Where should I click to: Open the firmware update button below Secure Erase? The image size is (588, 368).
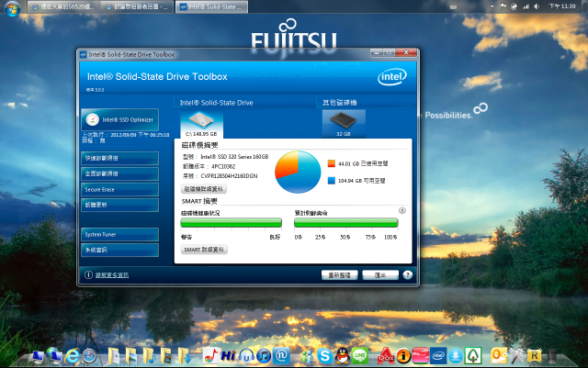tap(120, 205)
